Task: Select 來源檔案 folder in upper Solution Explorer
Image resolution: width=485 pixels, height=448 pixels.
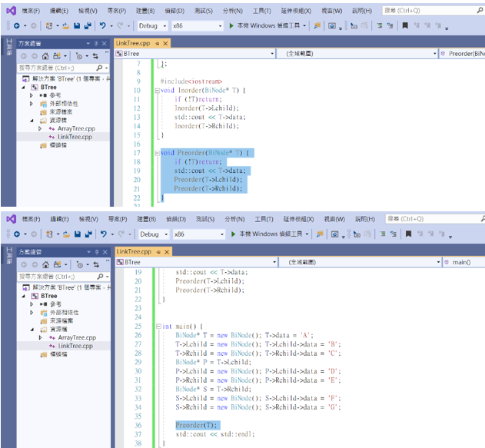Action: coord(61,112)
